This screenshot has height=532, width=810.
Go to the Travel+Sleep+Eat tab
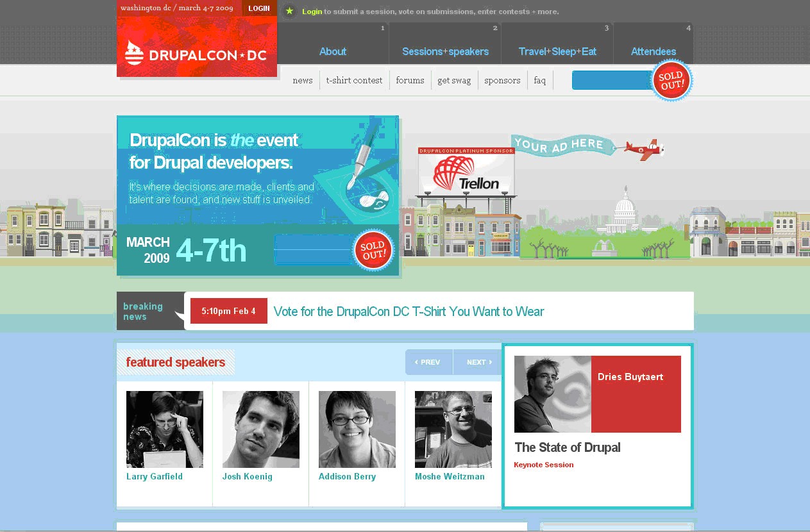(557, 51)
